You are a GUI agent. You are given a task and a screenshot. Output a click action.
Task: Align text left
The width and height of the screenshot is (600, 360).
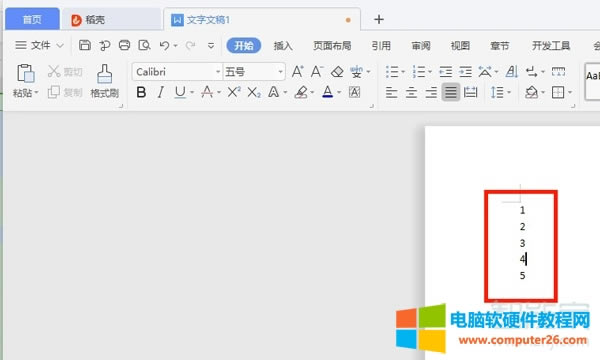[391, 92]
